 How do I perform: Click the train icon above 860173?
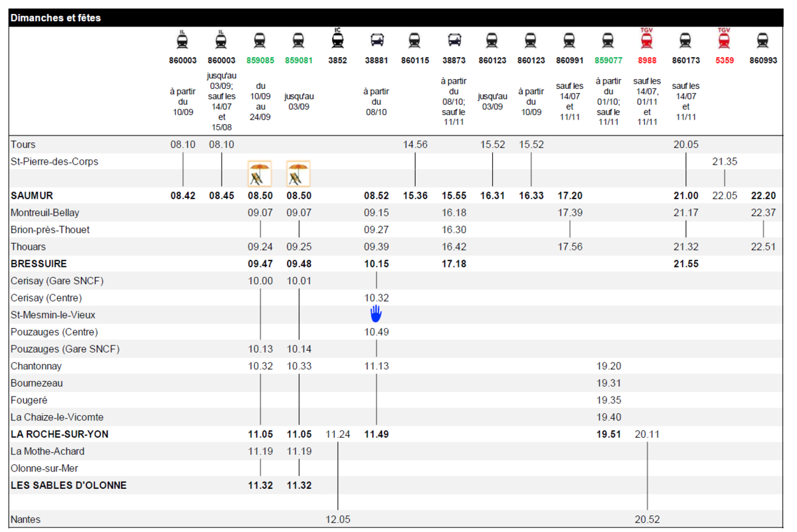[685, 41]
